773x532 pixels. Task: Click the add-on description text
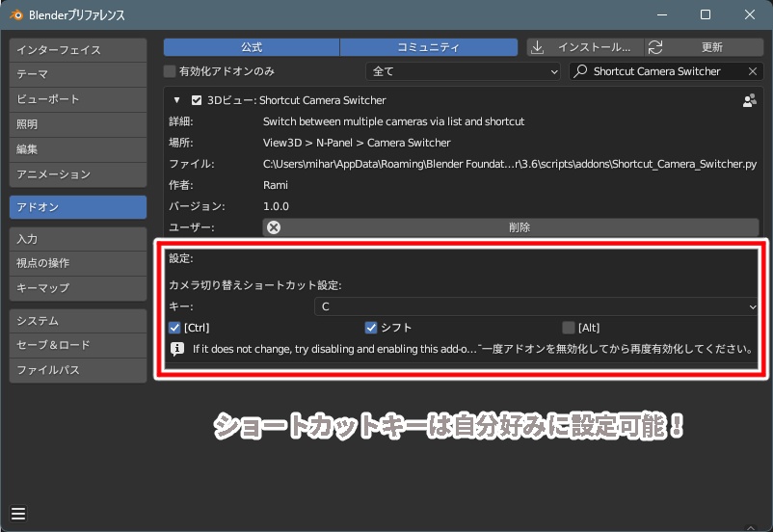click(393, 121)
